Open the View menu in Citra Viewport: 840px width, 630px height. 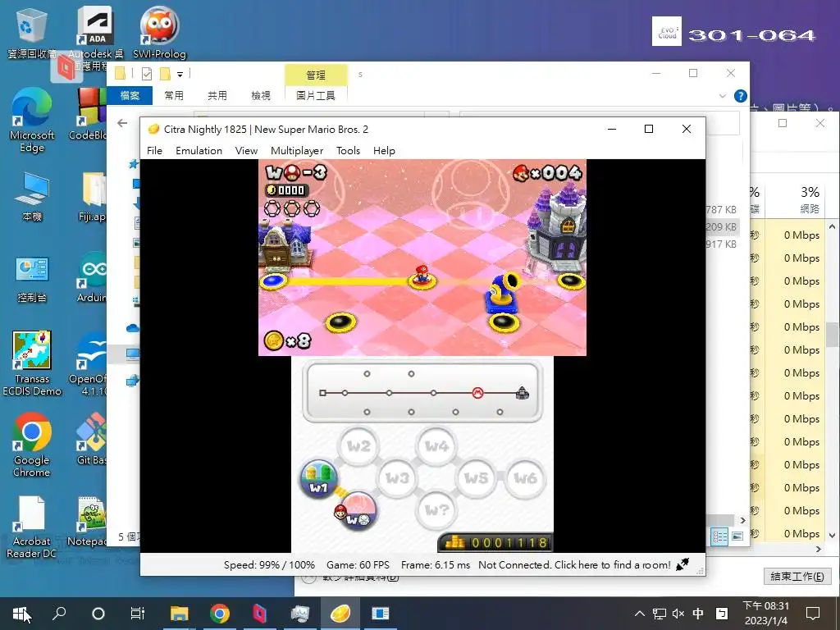coord(246,151)
